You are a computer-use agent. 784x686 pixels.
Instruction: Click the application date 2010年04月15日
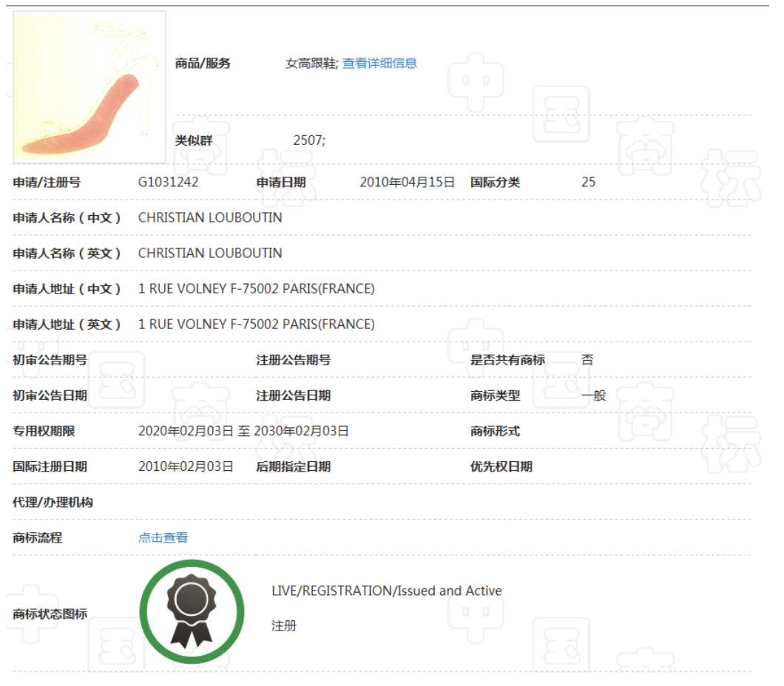407,182
